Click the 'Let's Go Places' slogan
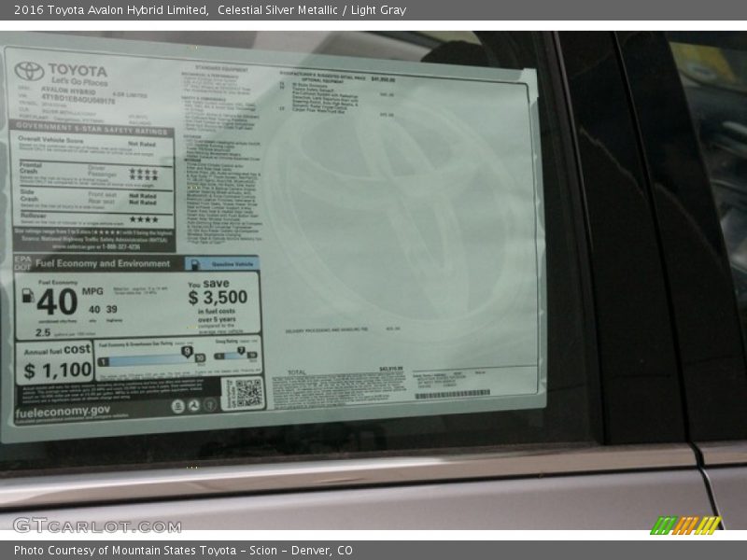The height and width of the screenshot is (560, 747). click(79, 81)
